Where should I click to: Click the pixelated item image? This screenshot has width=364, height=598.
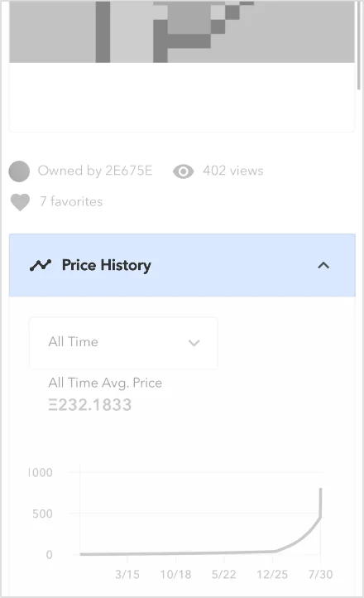coord(182,31)
